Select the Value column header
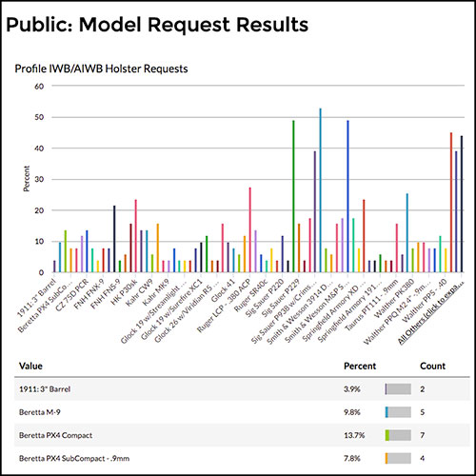This screenshot has height=476, width=476. (x=30, y=366)
